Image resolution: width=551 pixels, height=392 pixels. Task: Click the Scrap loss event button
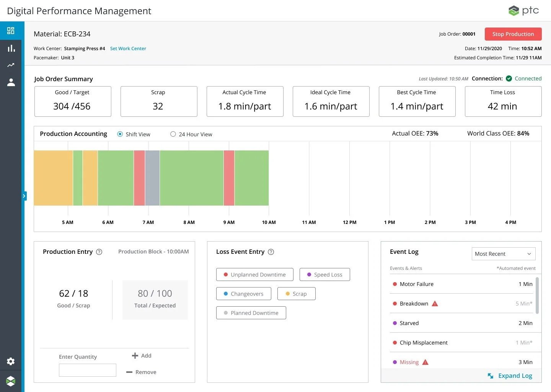pyautogui.click(x=297, y=294)
